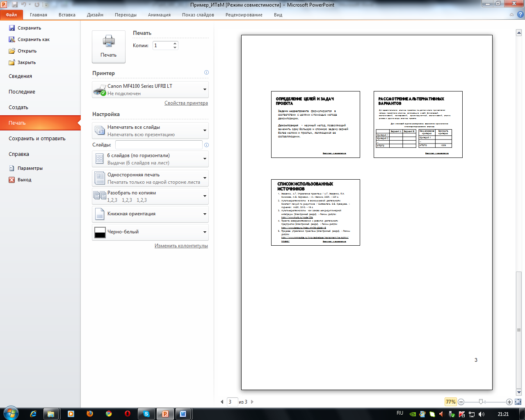The image size is (525, 420).
Task: Switch to Word taskbar button
Action: (x=183, y=414)
